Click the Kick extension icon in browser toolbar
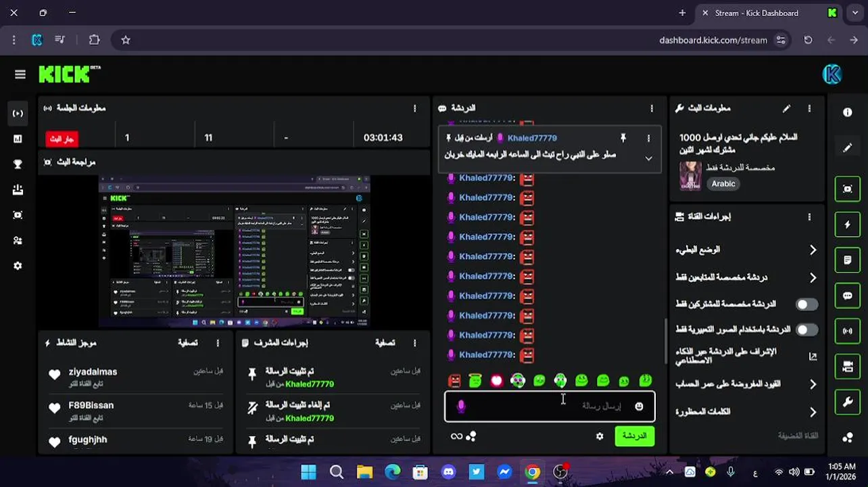868x487 pixels. pyautogui.click(x=37, y=40)
